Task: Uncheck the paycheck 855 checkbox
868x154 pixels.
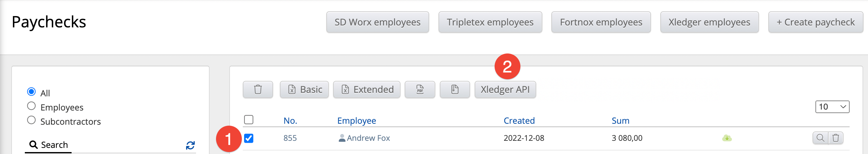Action: point(249,138)
